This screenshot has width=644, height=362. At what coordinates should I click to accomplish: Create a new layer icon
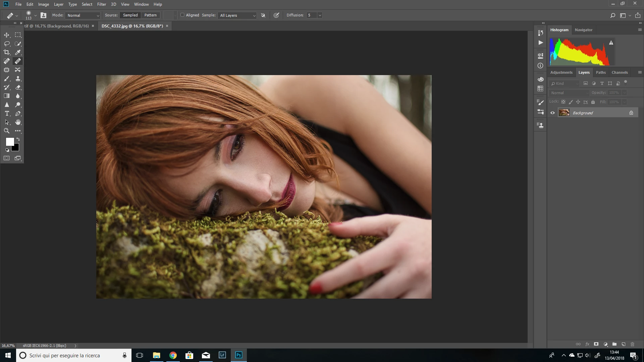click(623, 344)
